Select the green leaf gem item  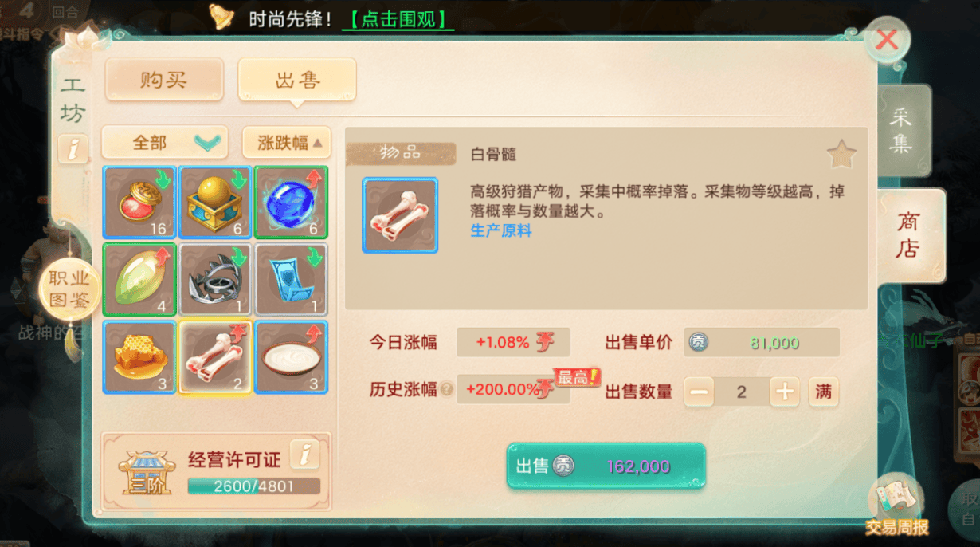click(x=139, y=279)
